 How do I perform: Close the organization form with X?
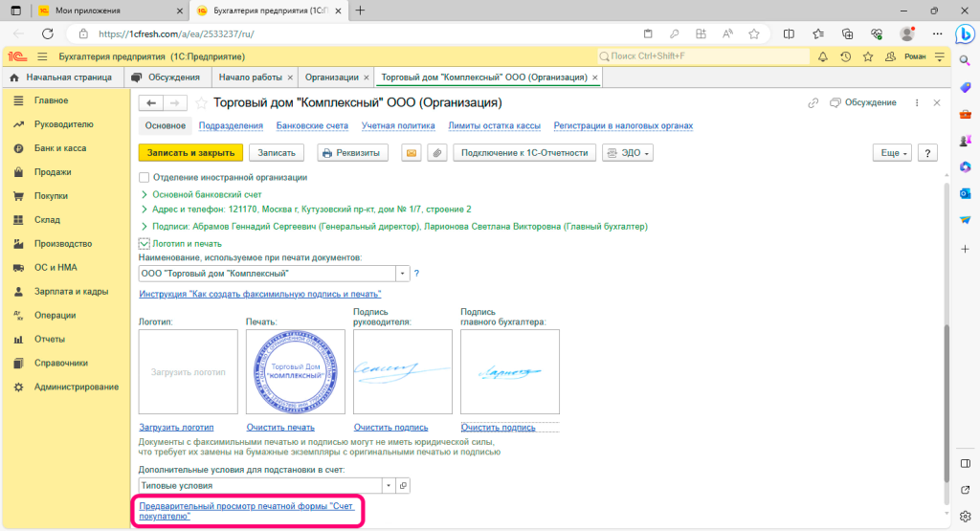(x=936, y=103)
